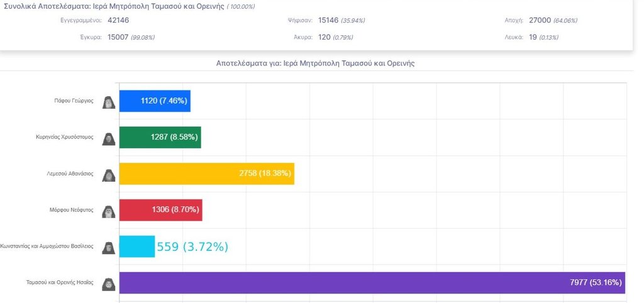The image size is (644, 303).
Task: Click the candidate label Μόρφου Νεόφυτος
Action: coord(72,210)
